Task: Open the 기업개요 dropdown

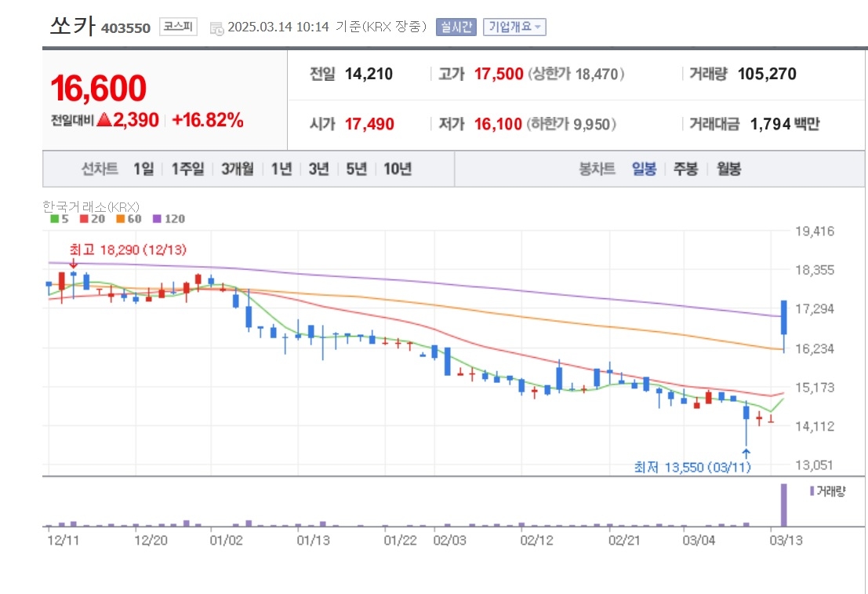Action: [514, 27]
